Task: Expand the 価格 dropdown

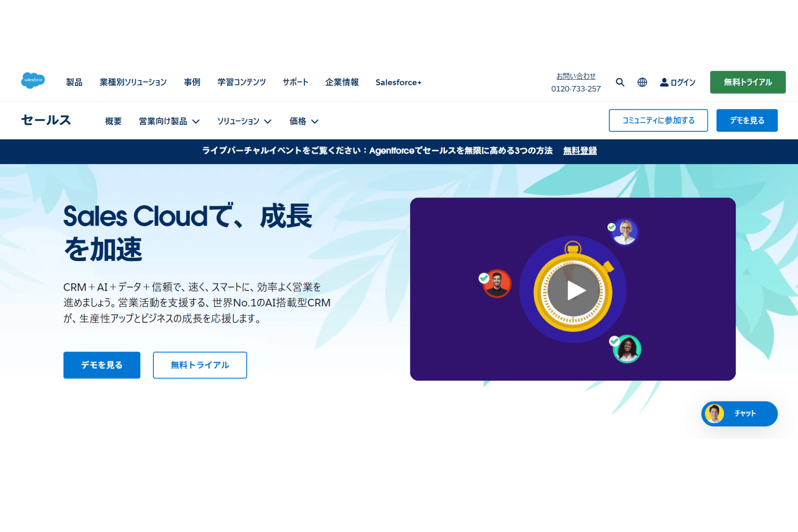Action: (x=304, y=121)
